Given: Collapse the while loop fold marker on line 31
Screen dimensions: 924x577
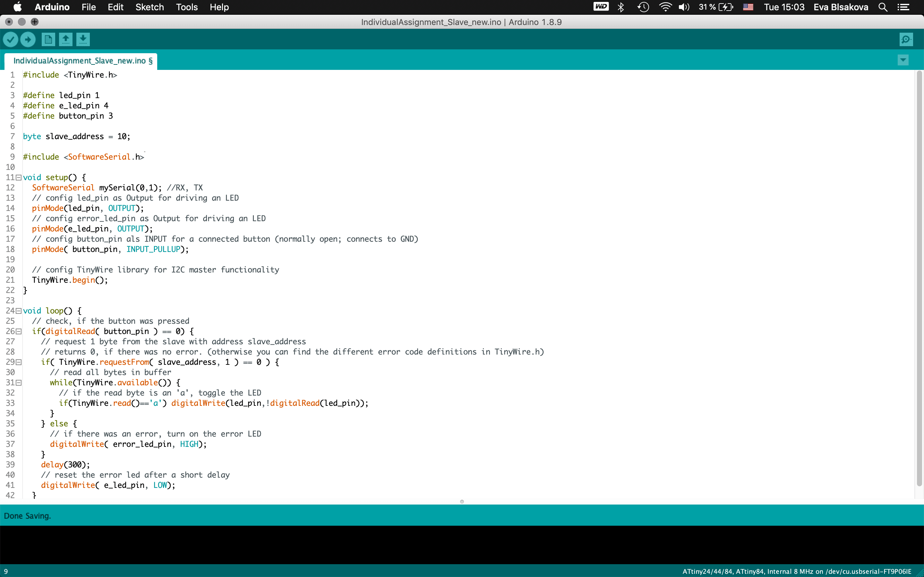Looking at the screenshot, I should (18, 383).
